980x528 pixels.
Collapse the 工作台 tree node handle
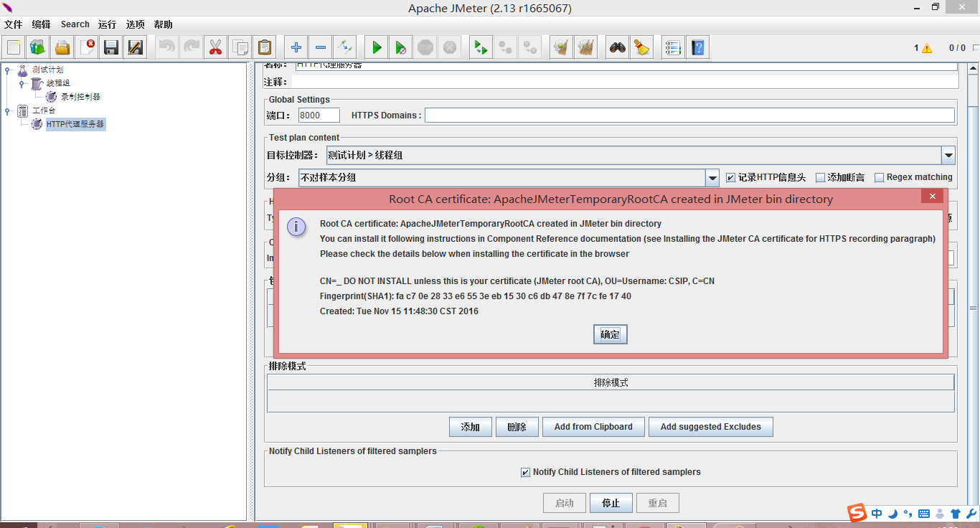pos(7,110)
